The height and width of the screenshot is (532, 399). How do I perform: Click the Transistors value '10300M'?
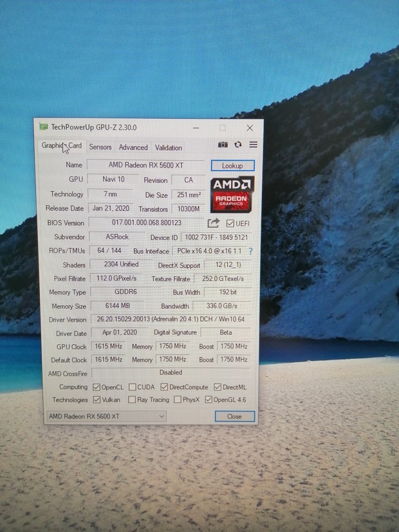[189, 209]
